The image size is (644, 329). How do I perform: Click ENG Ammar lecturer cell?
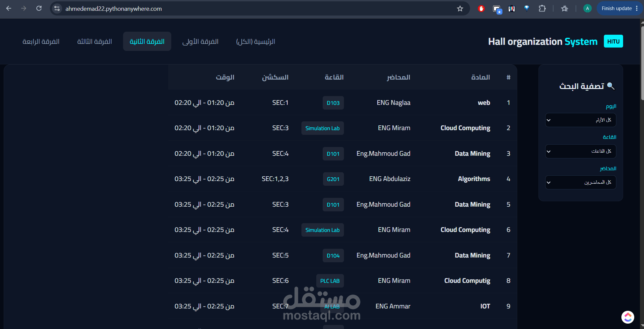click(x=393, y=306)
